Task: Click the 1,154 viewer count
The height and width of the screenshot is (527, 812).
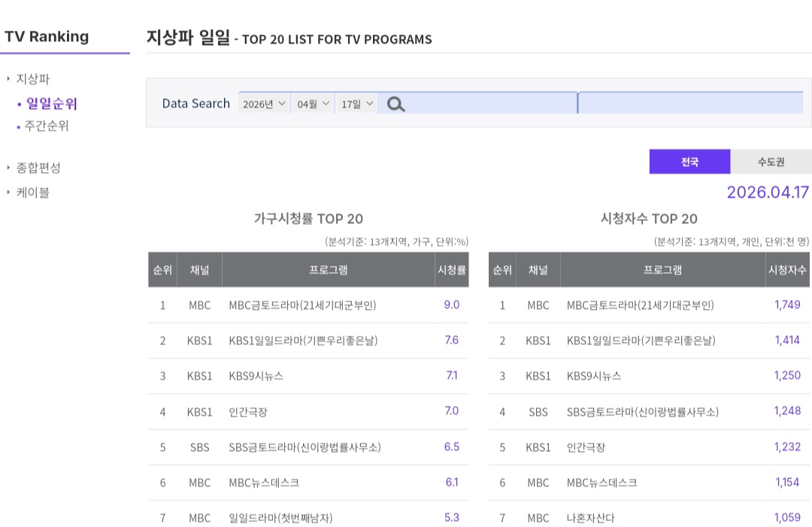Action: click(x=787, y=482)
